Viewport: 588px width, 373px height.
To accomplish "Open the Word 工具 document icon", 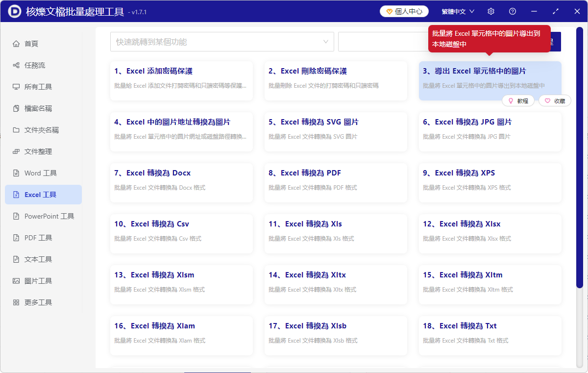I will [x=16, y=173].
